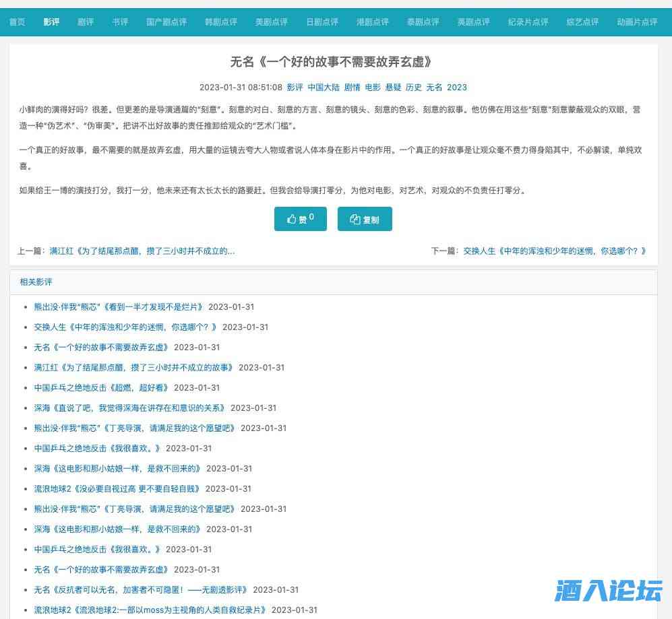Open 国产剧点评 in the navigation bar

(x=166, y=22)
